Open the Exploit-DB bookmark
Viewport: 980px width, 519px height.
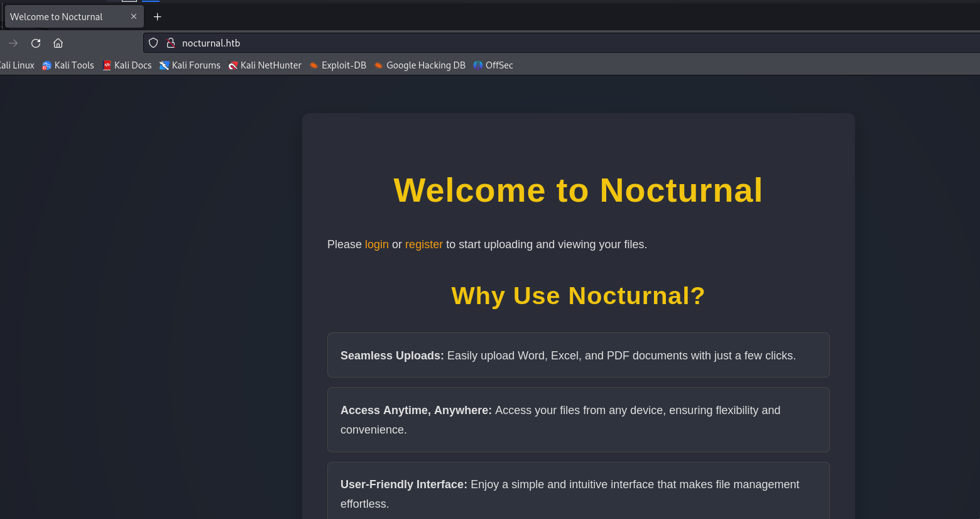click(x=337, y=65)
